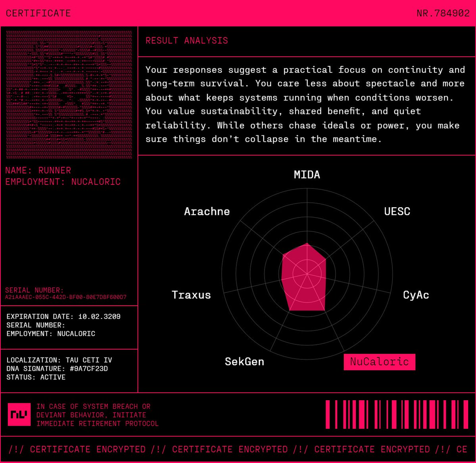Click the MIDA radar axis label
This screenshot has height=463, width=476.
pos(307,175)
